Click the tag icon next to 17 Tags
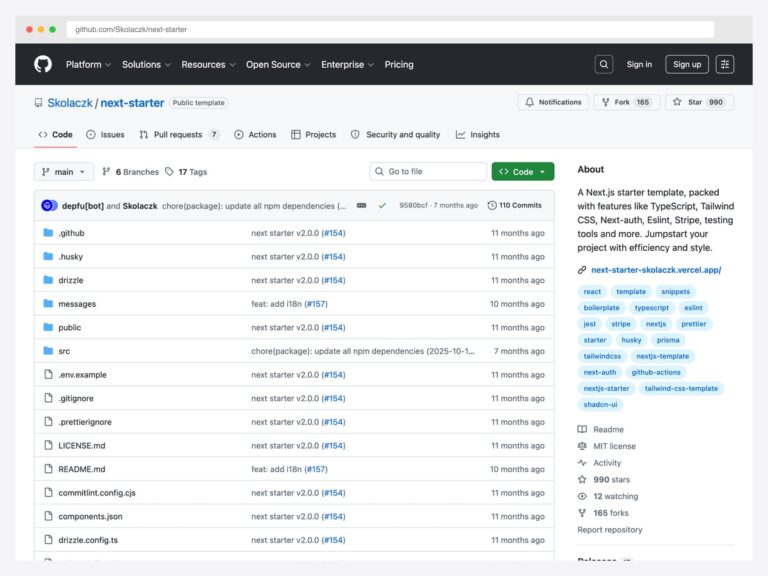Screen dimensions: 768x576 169,171
